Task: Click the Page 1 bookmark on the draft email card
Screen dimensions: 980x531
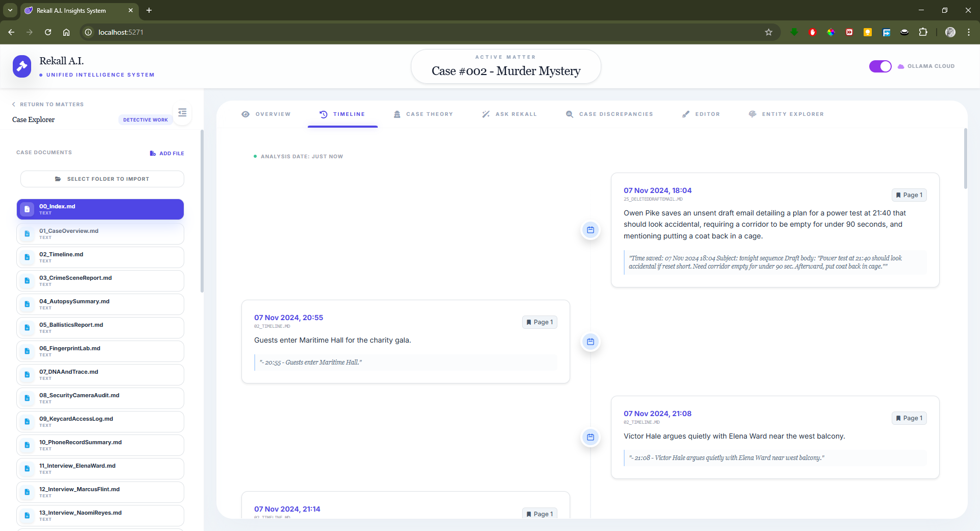Action: 909,195
